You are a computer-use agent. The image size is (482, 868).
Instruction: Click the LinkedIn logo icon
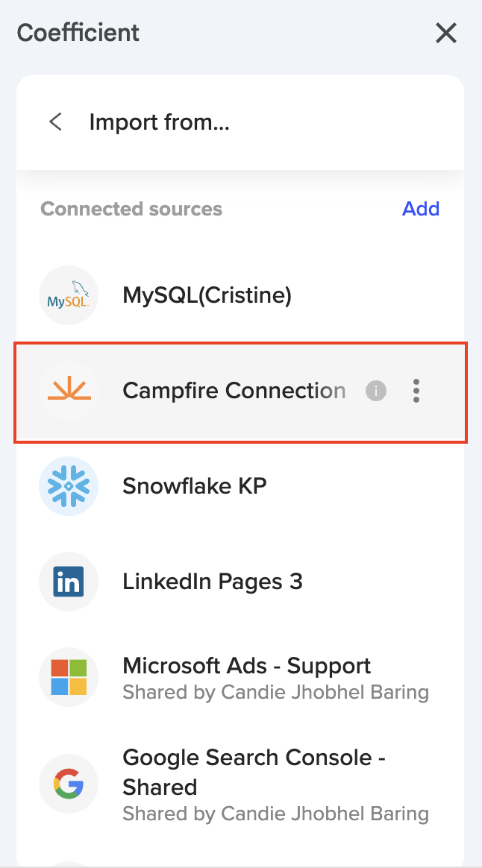69,582
